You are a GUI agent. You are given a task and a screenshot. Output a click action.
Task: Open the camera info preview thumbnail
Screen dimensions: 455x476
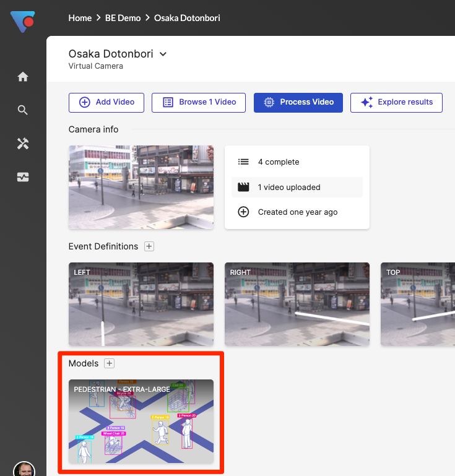(141, 188)
